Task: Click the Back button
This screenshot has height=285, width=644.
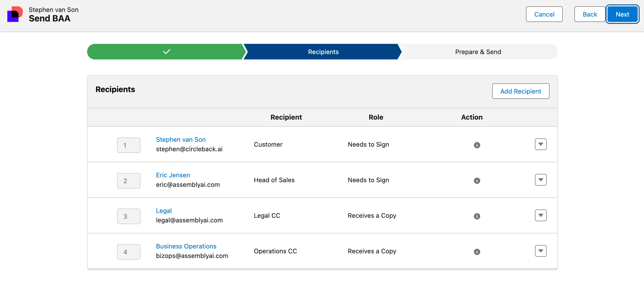Action: [x=589, y=14]
